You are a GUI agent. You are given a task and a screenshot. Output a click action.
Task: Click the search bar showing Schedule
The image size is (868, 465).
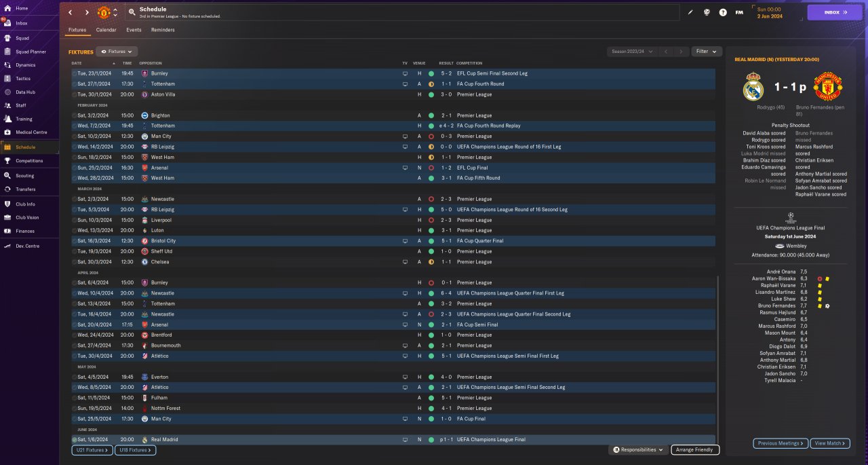pos(402,12)
